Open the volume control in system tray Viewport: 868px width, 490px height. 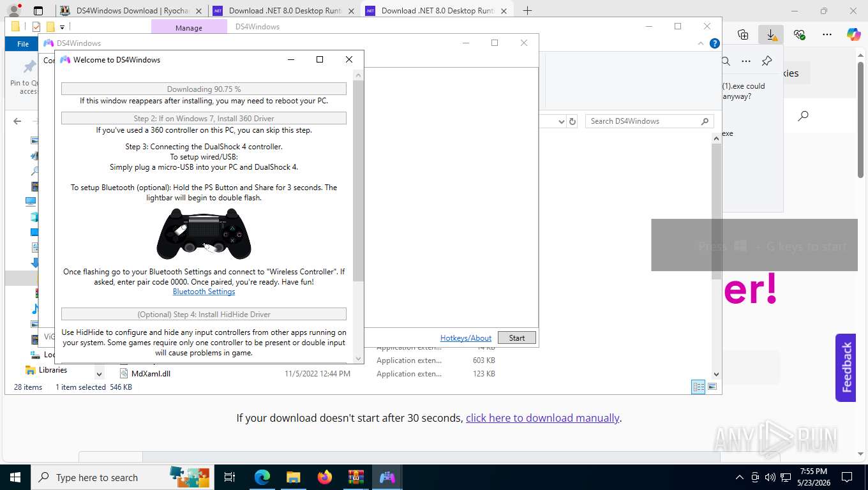tap(770, 477)
